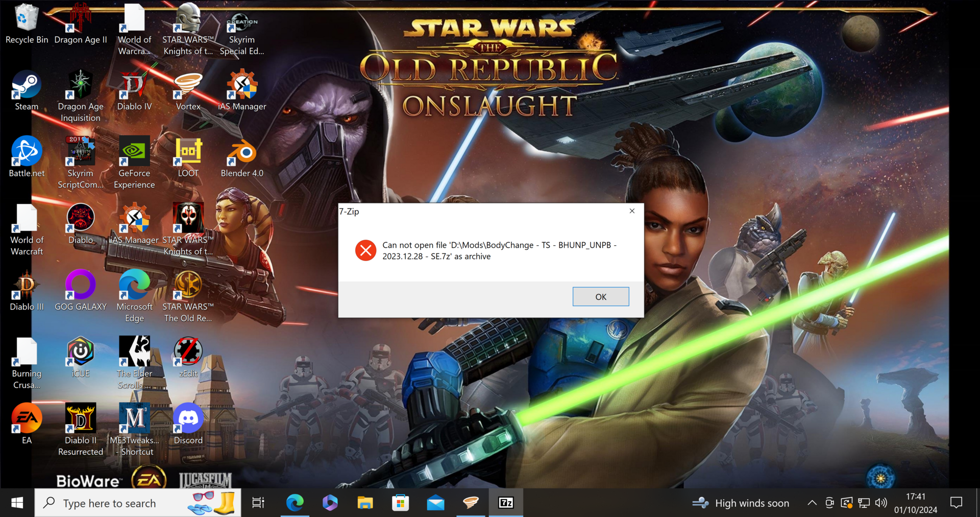
Task: Select the World of Warcraft shortcut near Recycle Bin
Action: click(134, 30)
